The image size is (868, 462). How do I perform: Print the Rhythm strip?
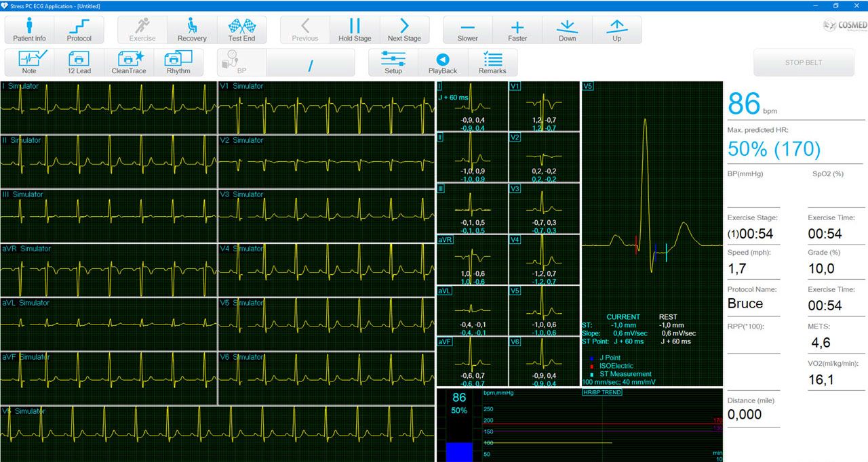click(178, 62)
